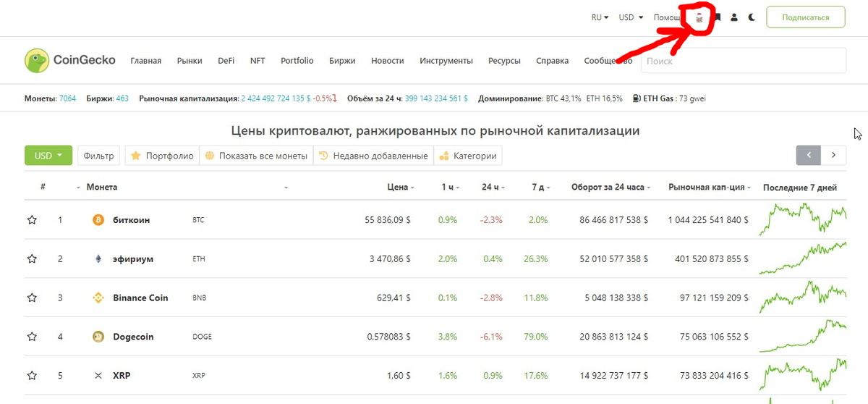
Task: Click the Подписаться button
Action: (806, 17)
